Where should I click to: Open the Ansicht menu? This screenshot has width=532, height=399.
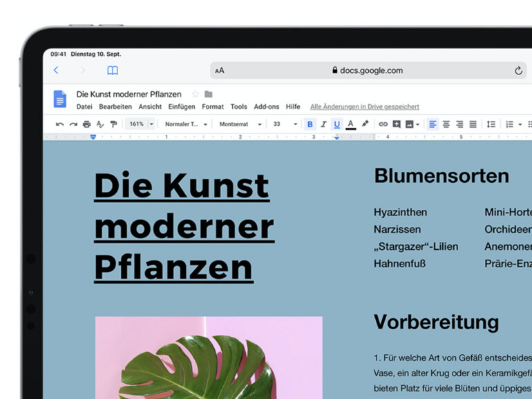[x=150, y=107]
